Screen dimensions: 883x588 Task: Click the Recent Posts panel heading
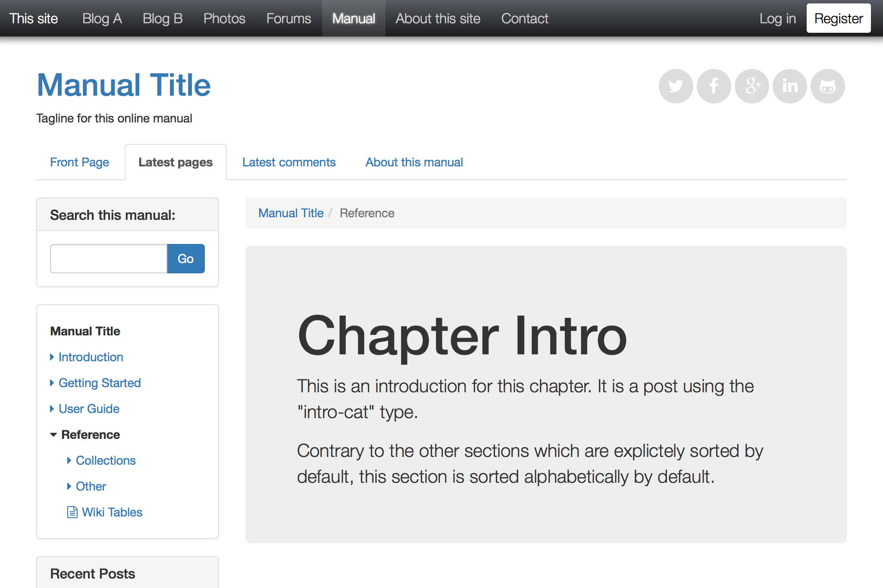pyautogui.click(x=93, y=574)
